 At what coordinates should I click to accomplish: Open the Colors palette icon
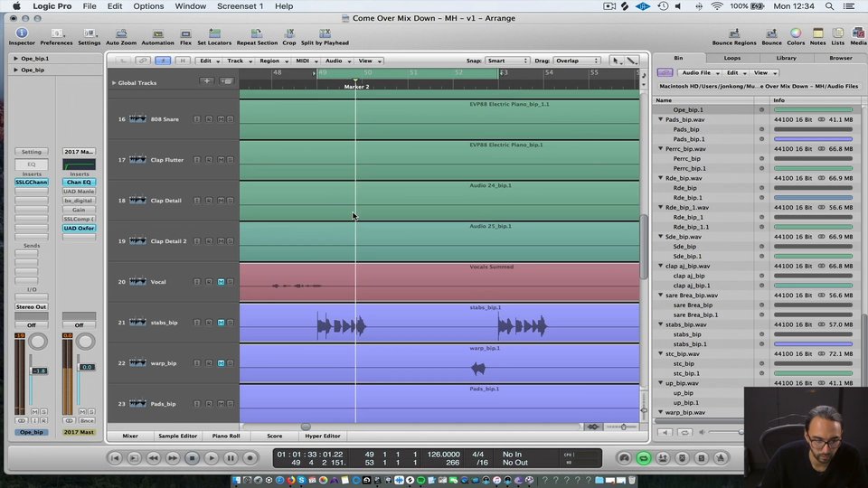(x=796, y=36)
